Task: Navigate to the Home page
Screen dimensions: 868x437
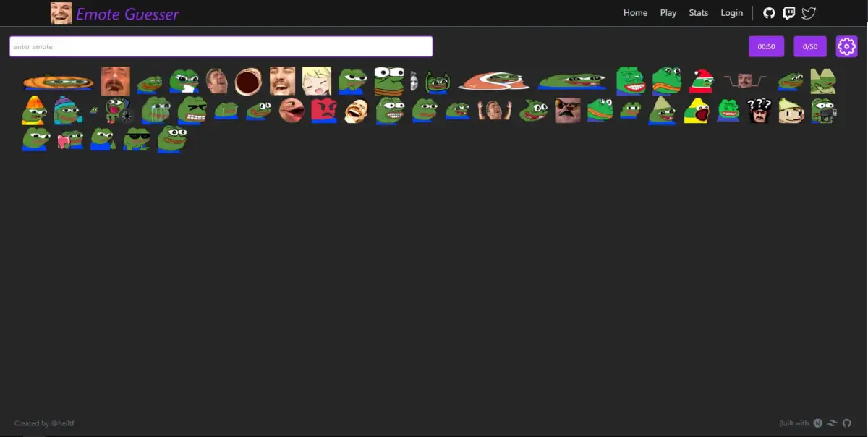Action: pyautogui.click(x=635, y=12)
